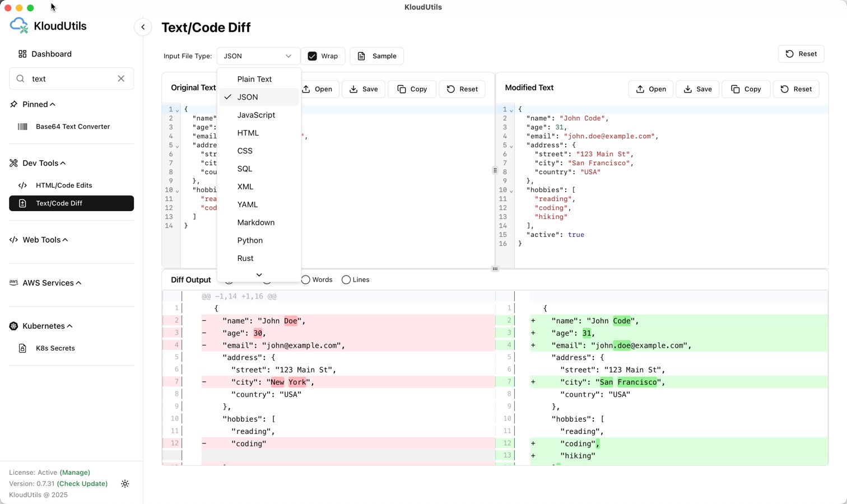The height and width of the screenshot is (504, 847).
Task: Click the Check Update link
Action: [x=82, y=484]
